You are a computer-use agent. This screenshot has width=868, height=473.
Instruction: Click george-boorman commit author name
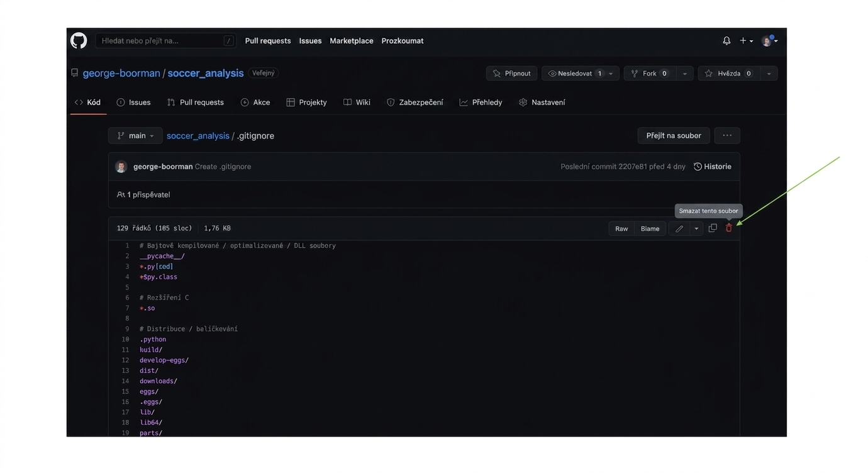(x=163, y=167)
